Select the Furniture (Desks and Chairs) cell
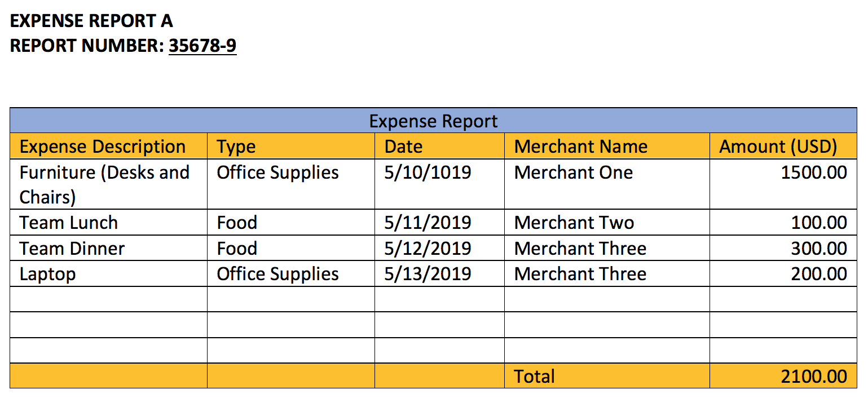The height and width of the screenshot is (398, 868). (108, 184)
